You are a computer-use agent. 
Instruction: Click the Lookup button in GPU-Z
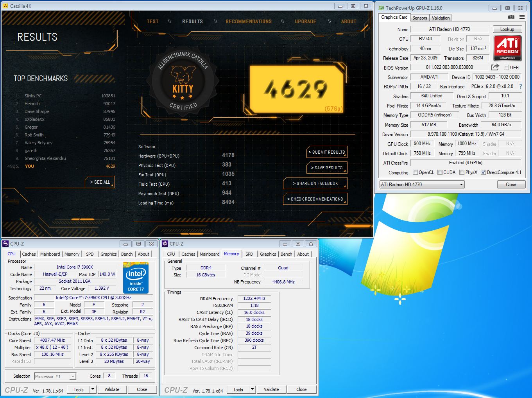(x=507, y=29)
